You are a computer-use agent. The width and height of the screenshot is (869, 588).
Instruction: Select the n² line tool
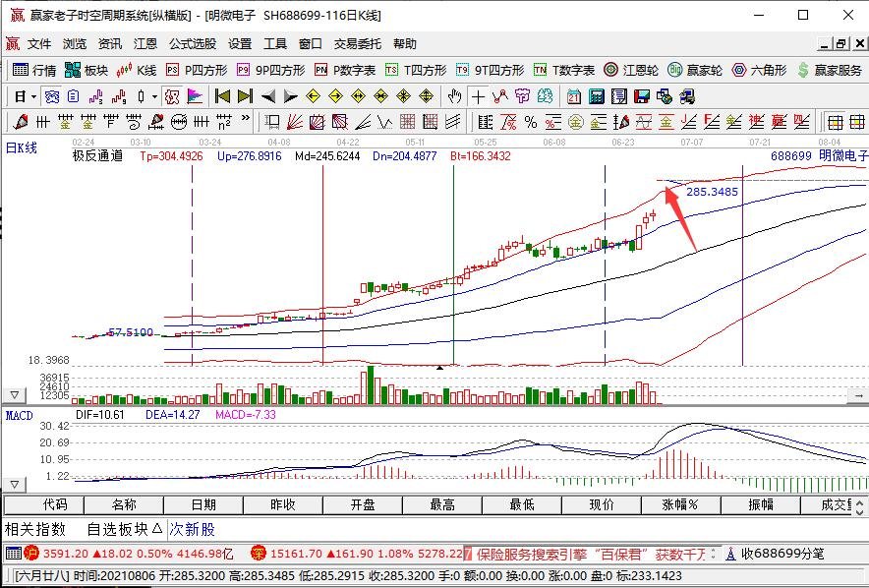pos(224,121)
